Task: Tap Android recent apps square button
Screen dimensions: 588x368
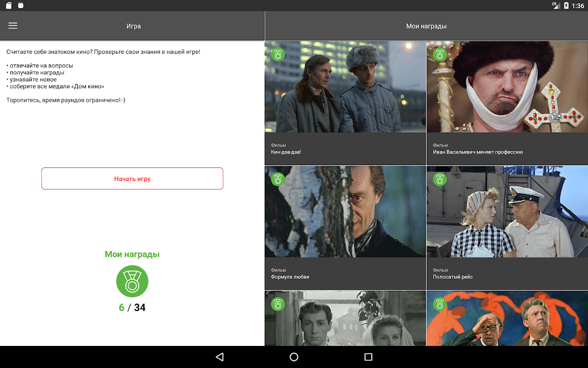Action: click(368, 357)
